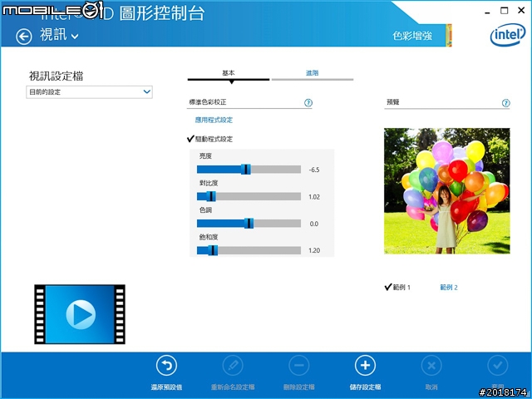Click 儲存設定檔 save profile plus icon
This screenshot has width=532, height=399.
[365, 366]
